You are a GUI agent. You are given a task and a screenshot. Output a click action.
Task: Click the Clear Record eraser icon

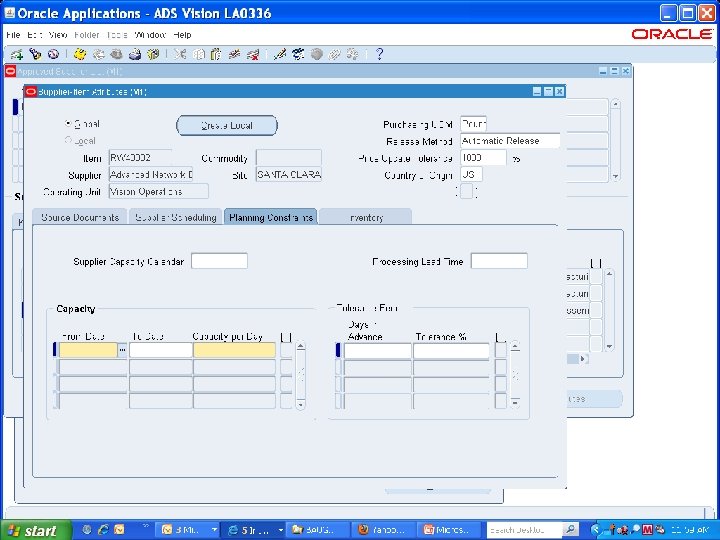click(x=235, y=54)
